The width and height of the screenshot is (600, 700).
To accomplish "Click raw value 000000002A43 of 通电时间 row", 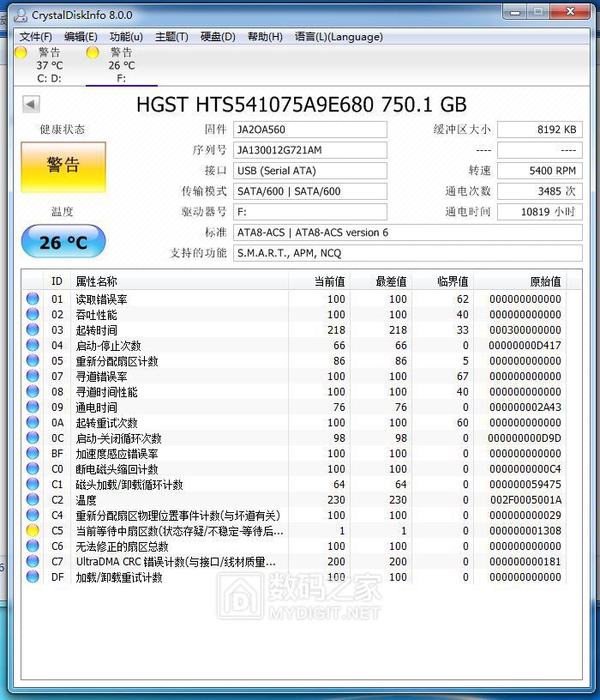I will tap(525, 407).
